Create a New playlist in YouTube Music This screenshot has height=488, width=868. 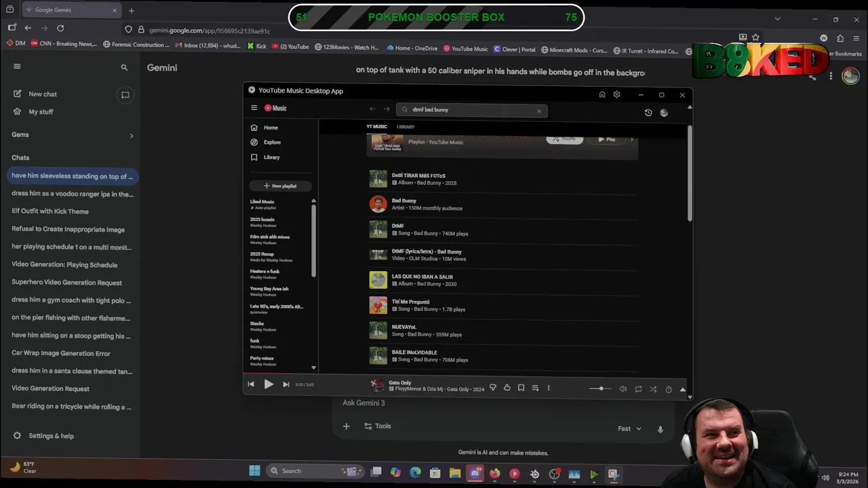(x=281, y=186)
